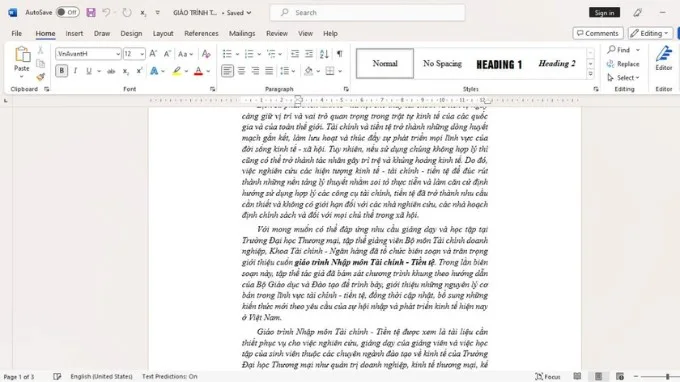Apply strikethrough formatting
This screenshot has width=680, height=382.
point(111,71)
